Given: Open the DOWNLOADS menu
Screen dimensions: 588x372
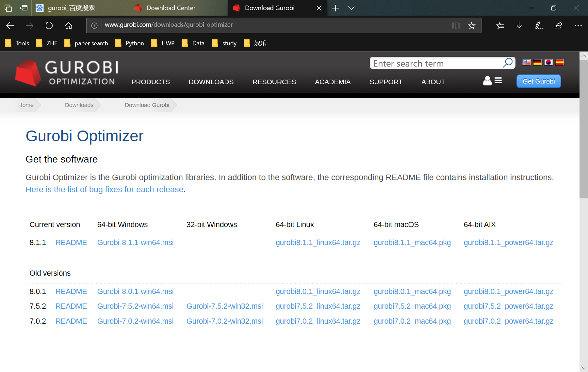Looking at the screenshot, I should pyautogui.click(x=211, y=82).
